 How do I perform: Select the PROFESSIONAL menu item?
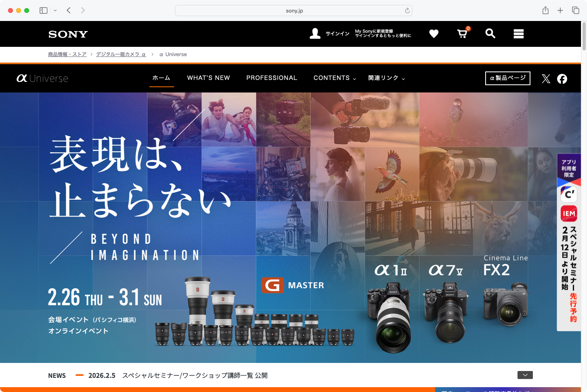pos(271,78)
